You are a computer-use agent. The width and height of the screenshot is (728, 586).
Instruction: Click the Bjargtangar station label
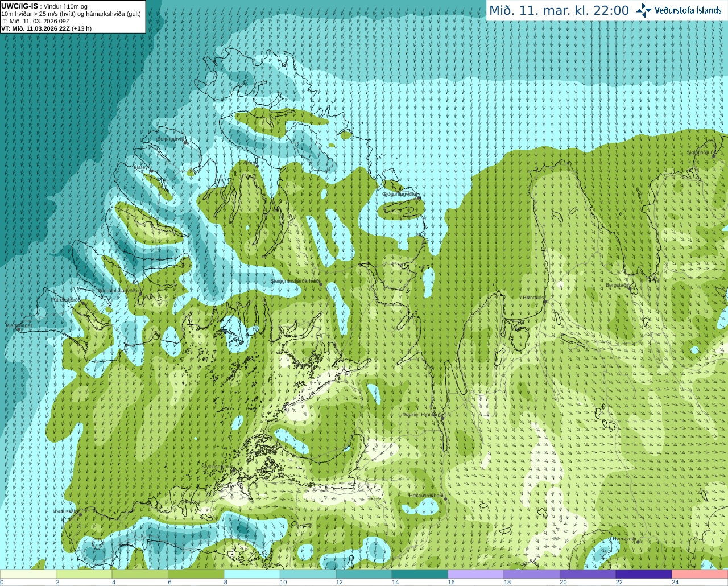tap(19, 325)
